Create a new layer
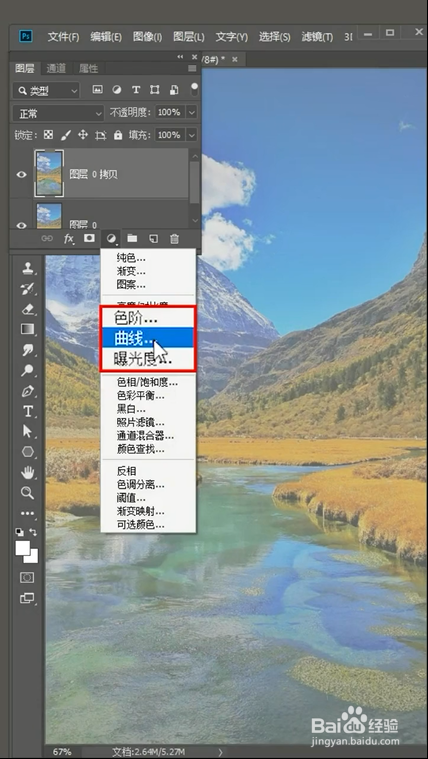The height and width of the screenshot is (759, 428). point(153,238)
